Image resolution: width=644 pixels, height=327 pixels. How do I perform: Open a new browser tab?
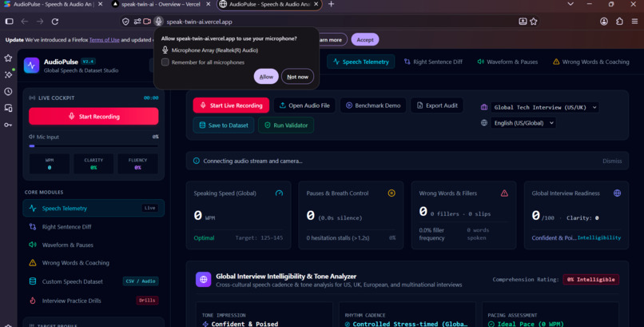click(331, 4)
